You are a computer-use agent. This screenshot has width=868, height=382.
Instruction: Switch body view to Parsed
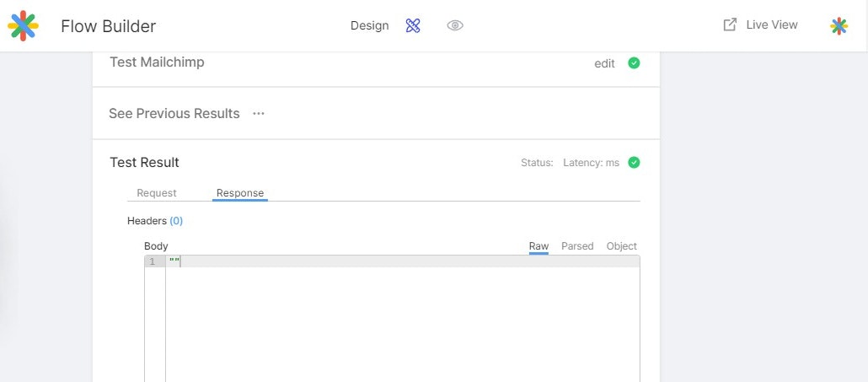[577, 246]
